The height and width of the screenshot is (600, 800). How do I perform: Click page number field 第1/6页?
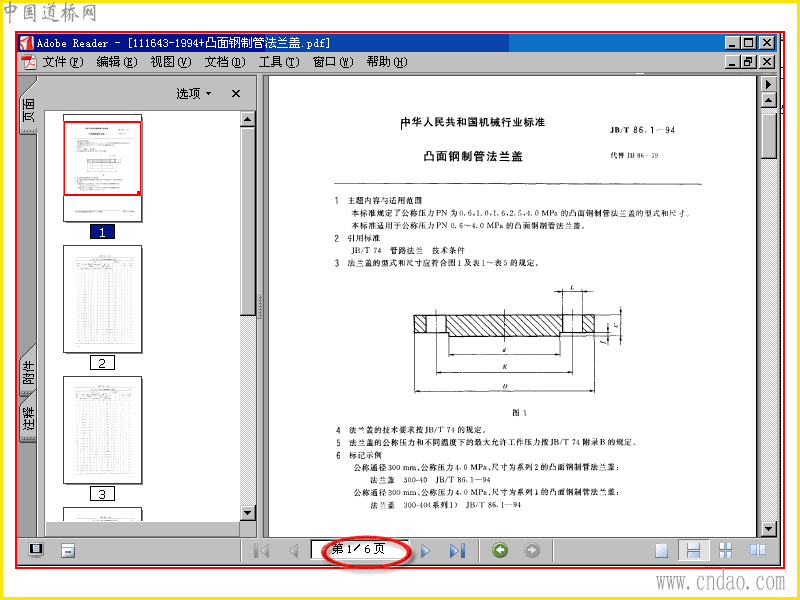[x=360, y=549]
